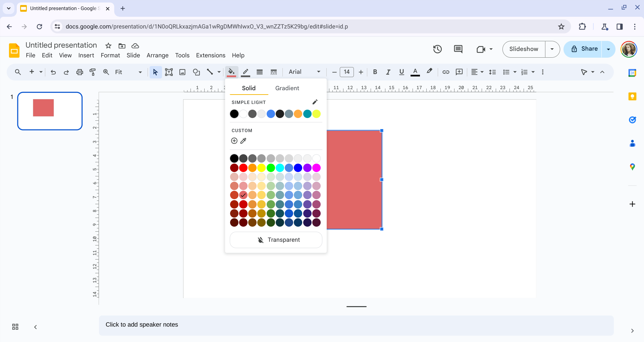Image resolution: width=644 pixels, height=342 pixels.
Task: Edit Simple Light theme colors pencil
Action: click(315, 102)
